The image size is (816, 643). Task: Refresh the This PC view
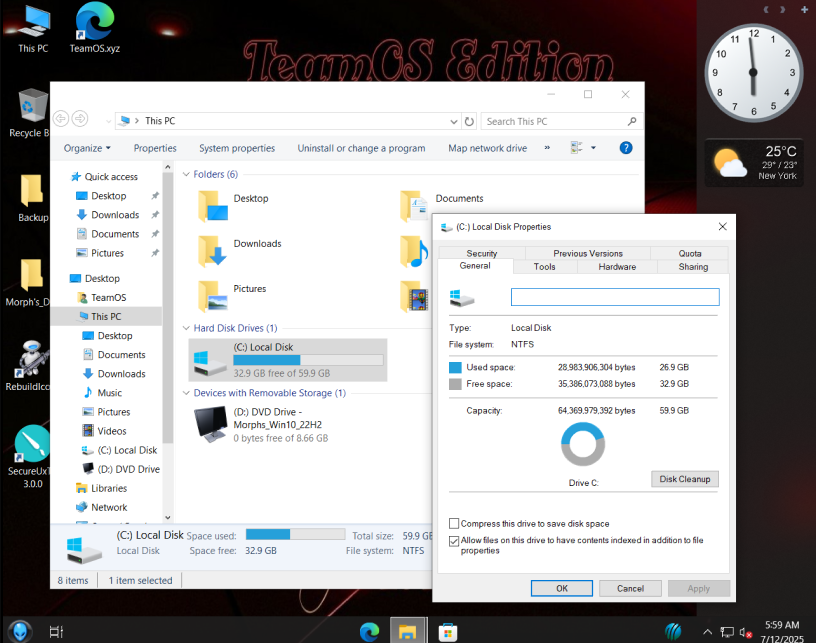click(x=469, y=121)
